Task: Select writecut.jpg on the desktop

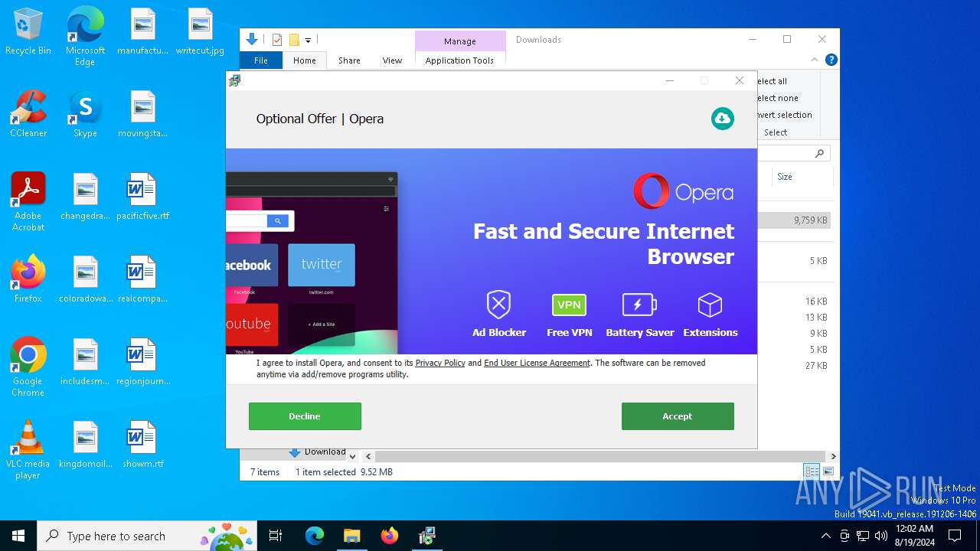Action: click(200, 32)
